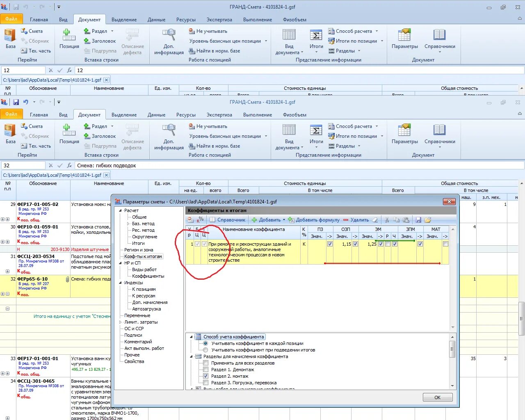Viewport: 525px width, 420px height.
Task: Click Позиция in the top background window ribbon
Action: (x=69, y=39)
